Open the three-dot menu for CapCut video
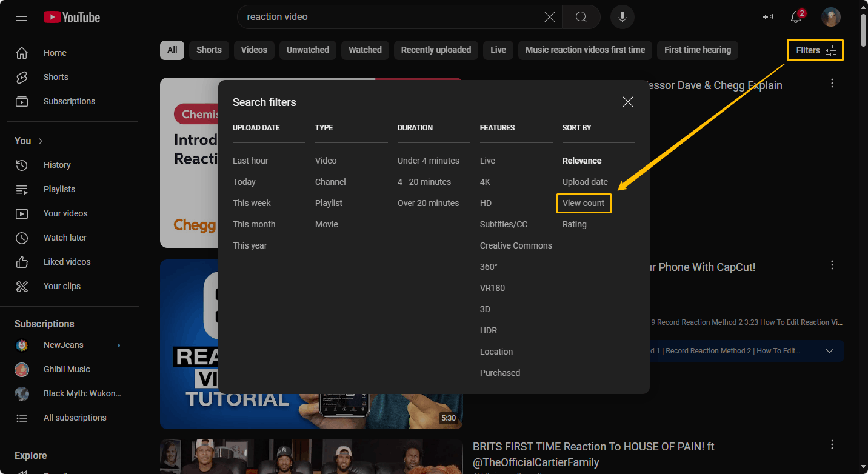868x474 pixels. point(832,265)
